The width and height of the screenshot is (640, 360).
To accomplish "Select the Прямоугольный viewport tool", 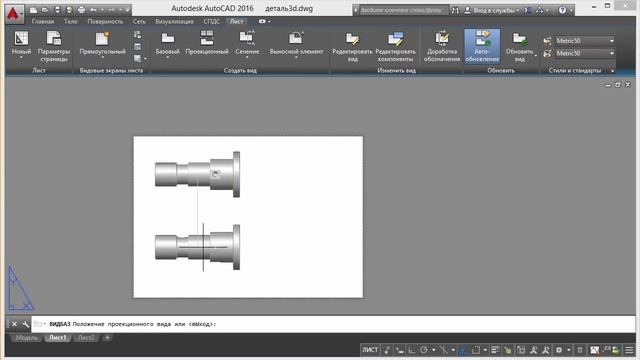I will (x=102, y=44).
